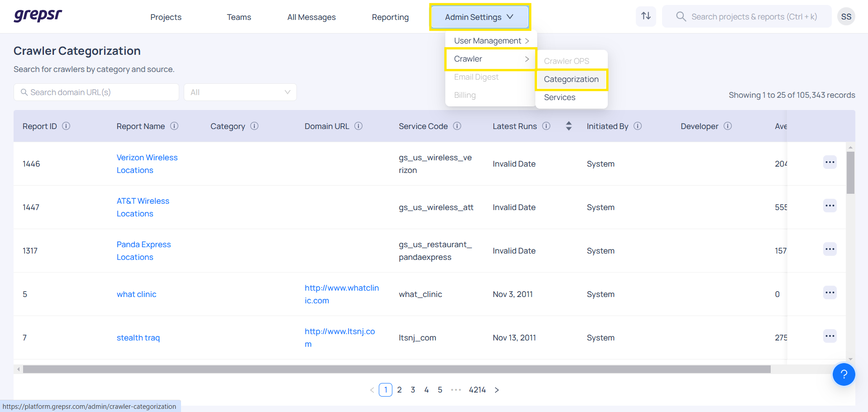Expand the Admin Settings dropdown
868x412 pixels.
pos(479,17)
